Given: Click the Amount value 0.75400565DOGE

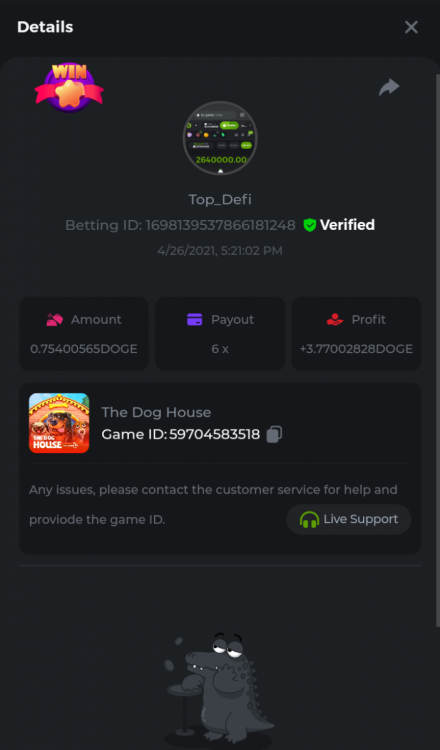Looking at the screenshot, I should coord(84,349).
